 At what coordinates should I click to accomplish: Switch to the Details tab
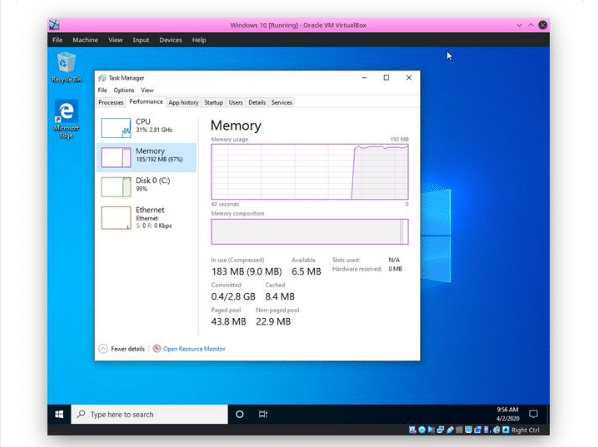[x=257, y=102]
